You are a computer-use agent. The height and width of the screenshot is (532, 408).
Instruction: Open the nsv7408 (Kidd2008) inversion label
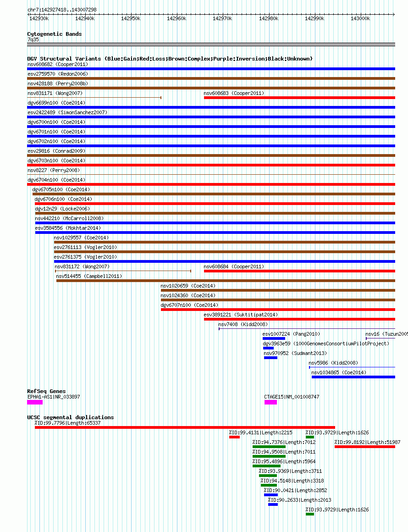[x=243, y=324]
